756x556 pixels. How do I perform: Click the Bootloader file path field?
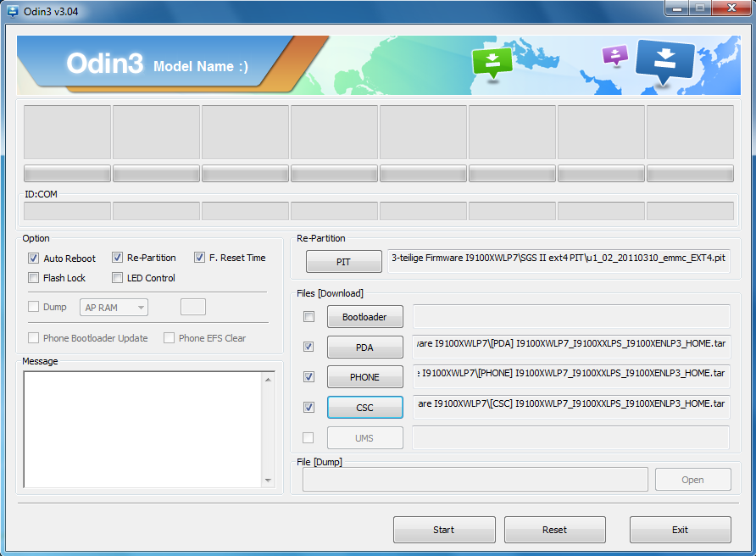(x=571, y=316)
